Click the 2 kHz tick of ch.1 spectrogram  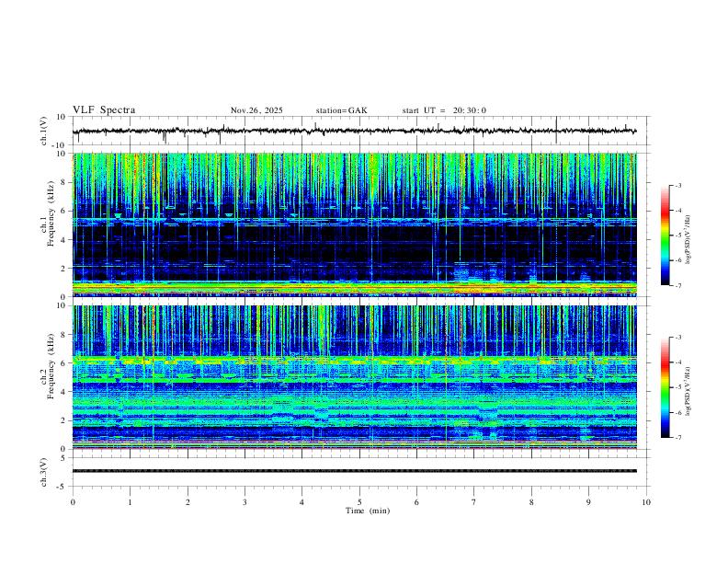tap(64, 268)
